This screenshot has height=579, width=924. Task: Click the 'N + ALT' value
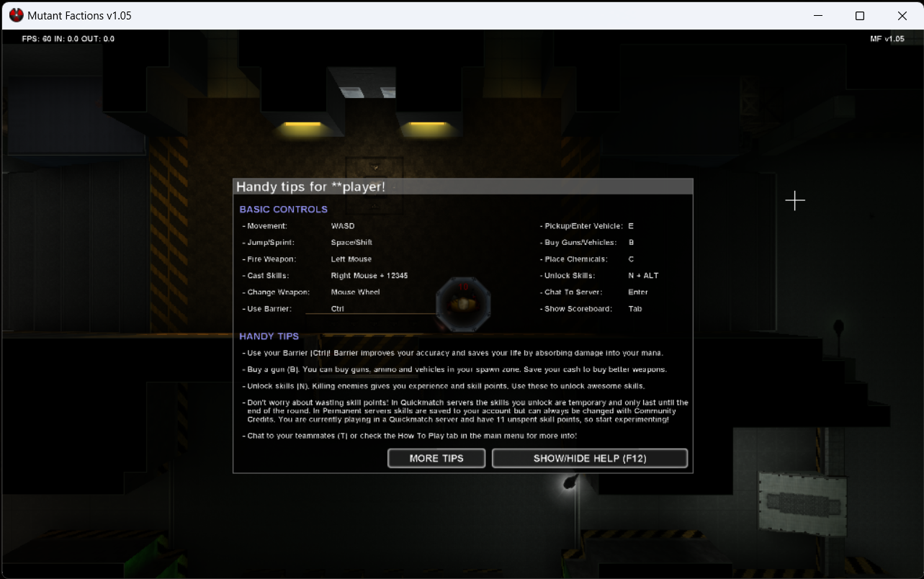pos(643,276)
